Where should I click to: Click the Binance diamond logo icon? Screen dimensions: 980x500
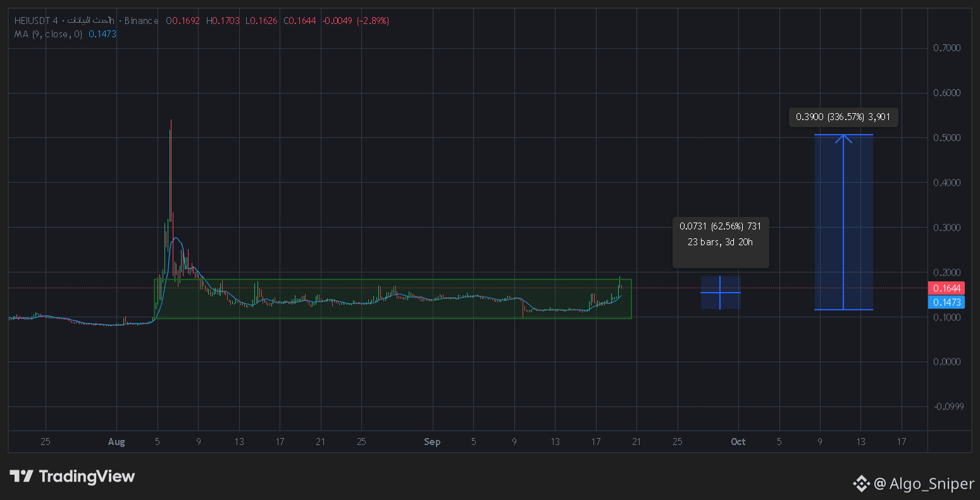pyautogui.click(x=862, y=484)
